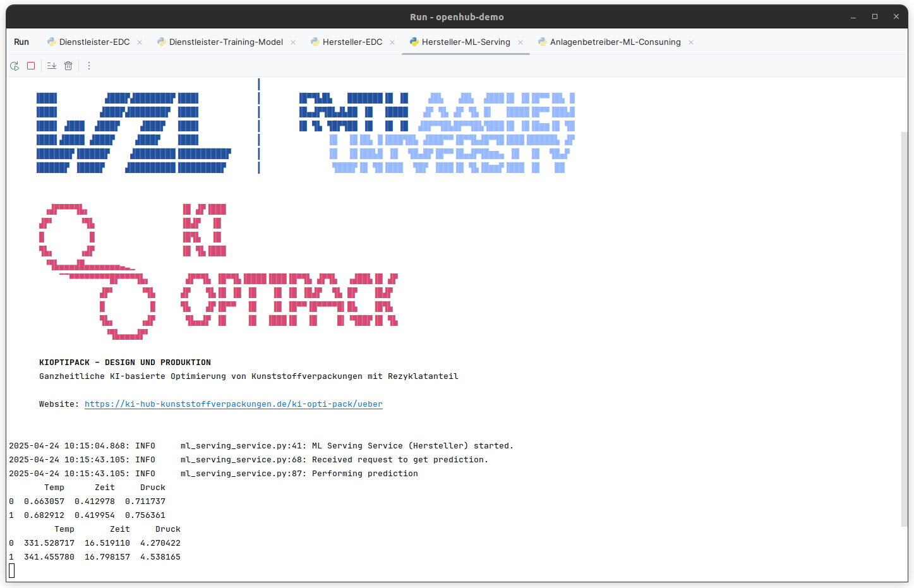914x588 pixels.
Task: Click the console vertical scrollbar
Action: [x=904, y=328]
